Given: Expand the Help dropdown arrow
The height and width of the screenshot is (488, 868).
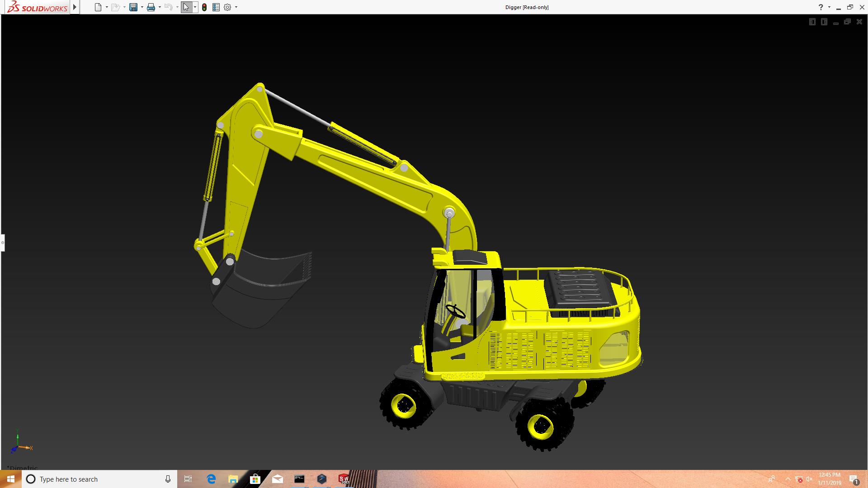Looking at the screenshot, I should tap(829, 7).
